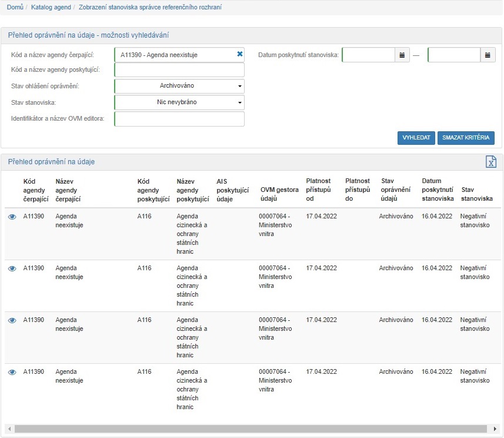The image size is (504, 438).
Task: Click the Identifikátor a název OVM editora field
Action: click(179, 119)
